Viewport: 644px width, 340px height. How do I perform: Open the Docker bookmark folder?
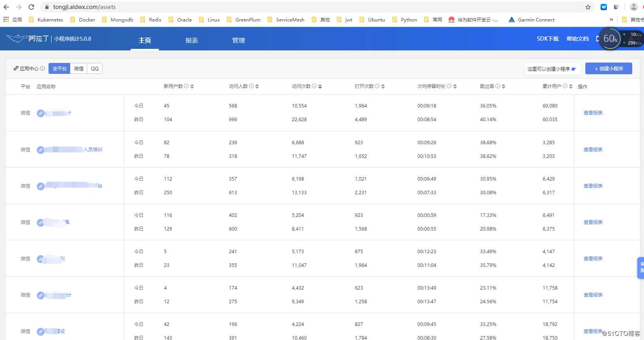83,20
